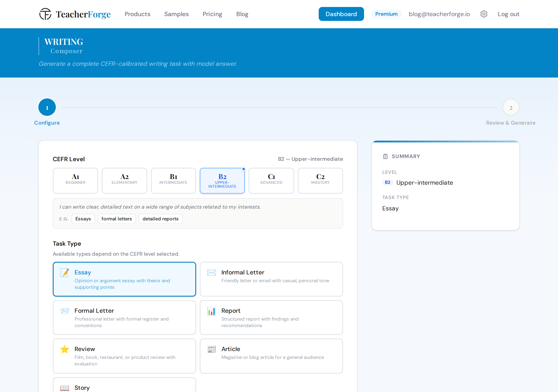558x392 pixels.
Task: Click the Formal Letter mail icon
Action: pos(64,311)
